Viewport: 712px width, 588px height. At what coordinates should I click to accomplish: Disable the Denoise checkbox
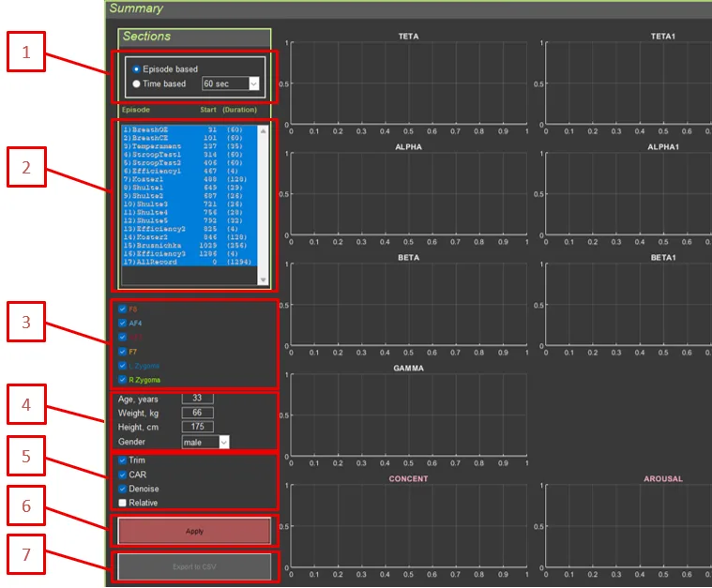pyautogui.click(x=123, y=489)
